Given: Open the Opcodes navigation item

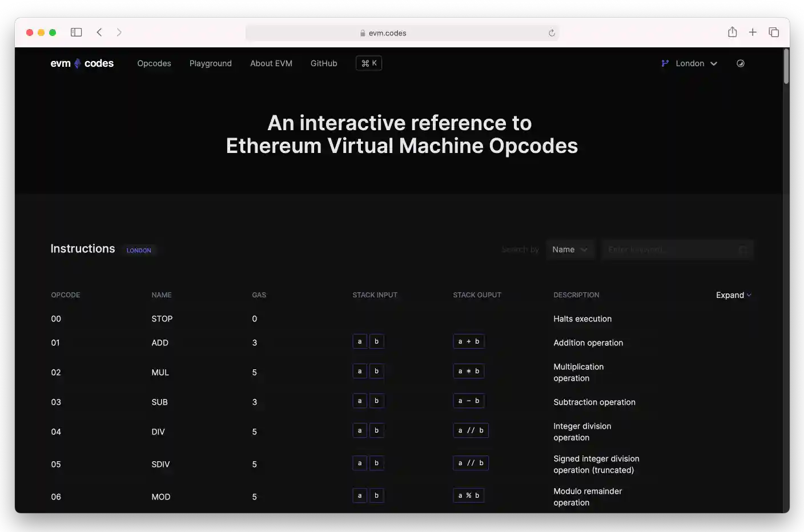Looking at the screenshot, I should point(154,63).
